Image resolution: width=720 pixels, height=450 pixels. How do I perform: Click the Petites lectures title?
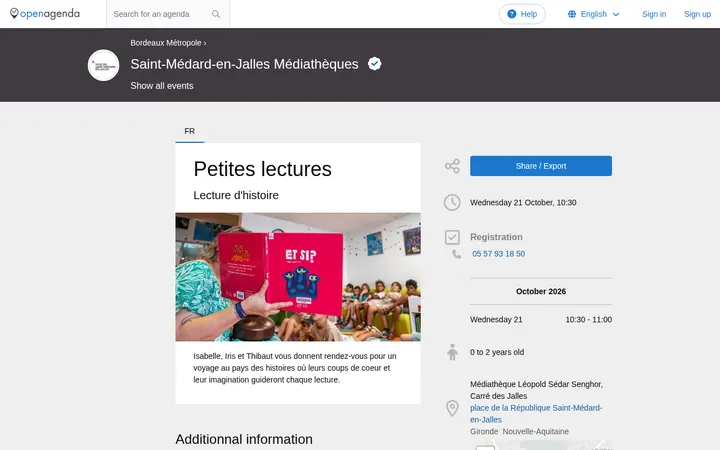(262, 169)
